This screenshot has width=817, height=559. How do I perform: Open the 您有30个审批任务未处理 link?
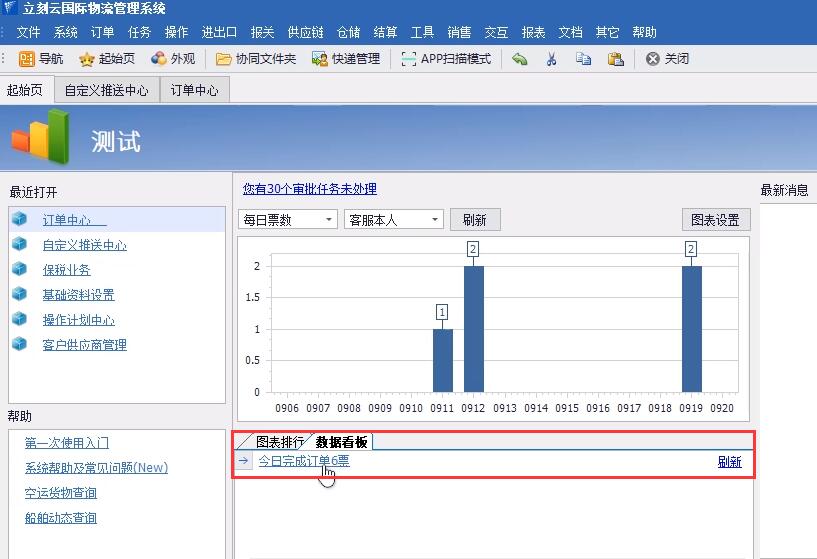(x=310, y=189)
